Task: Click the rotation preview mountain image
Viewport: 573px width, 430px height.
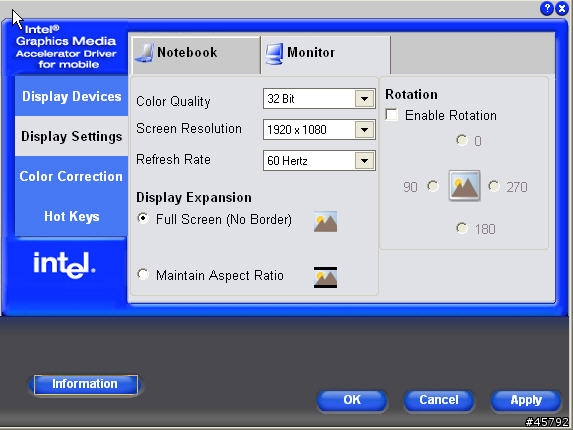Action: tap(464, 186)
